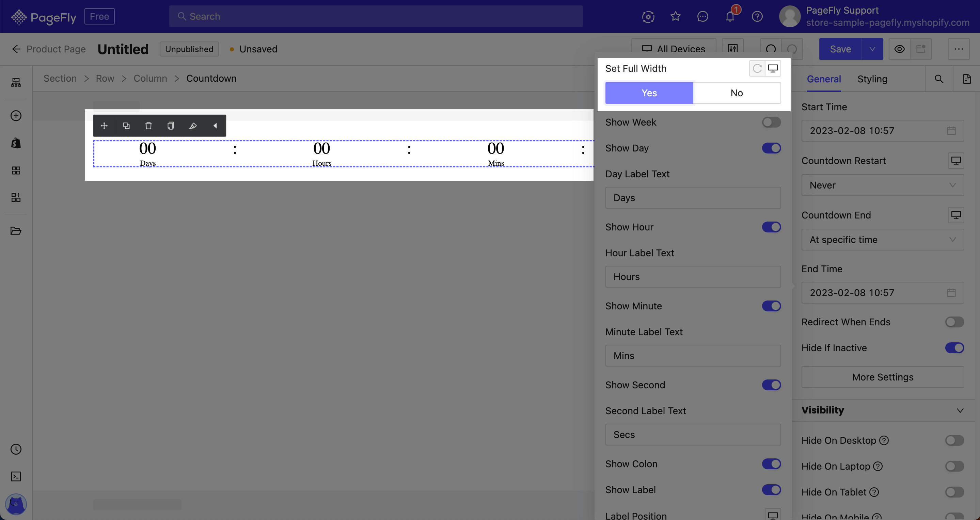The width and height of the screenshot is (980, 520).
Task: Open the All Devices selector
Action: tap(674, 49)
